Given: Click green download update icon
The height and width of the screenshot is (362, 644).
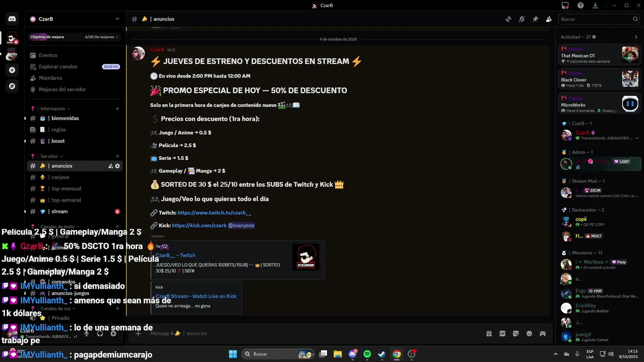Looking at the screenshot, I should pos(595,6).
